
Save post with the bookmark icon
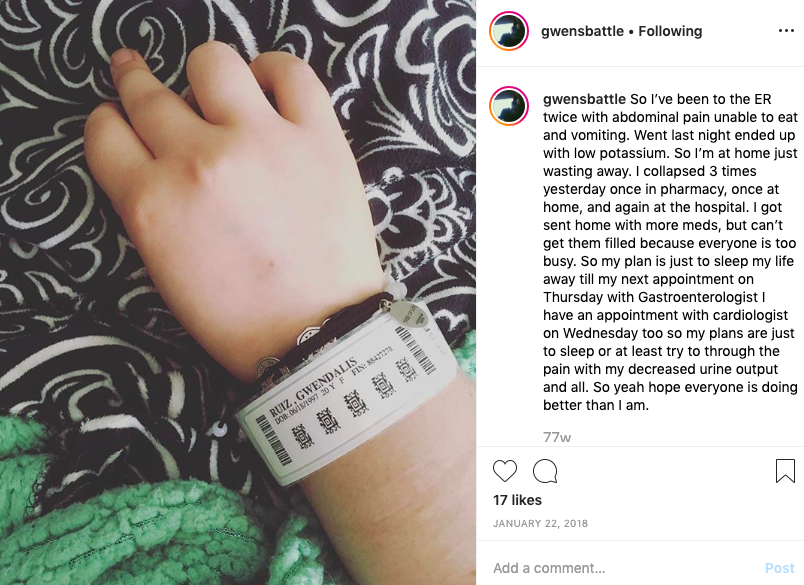[785, 471]
